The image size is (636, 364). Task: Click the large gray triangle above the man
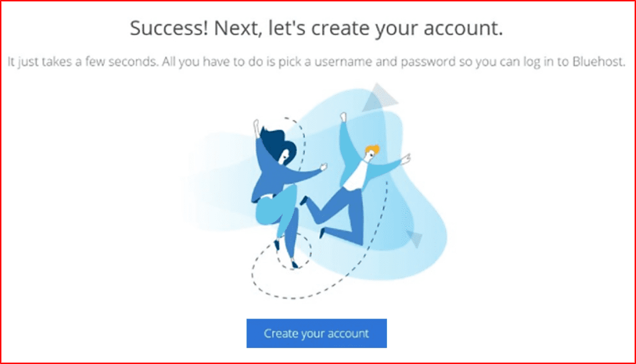click(379, 98)
